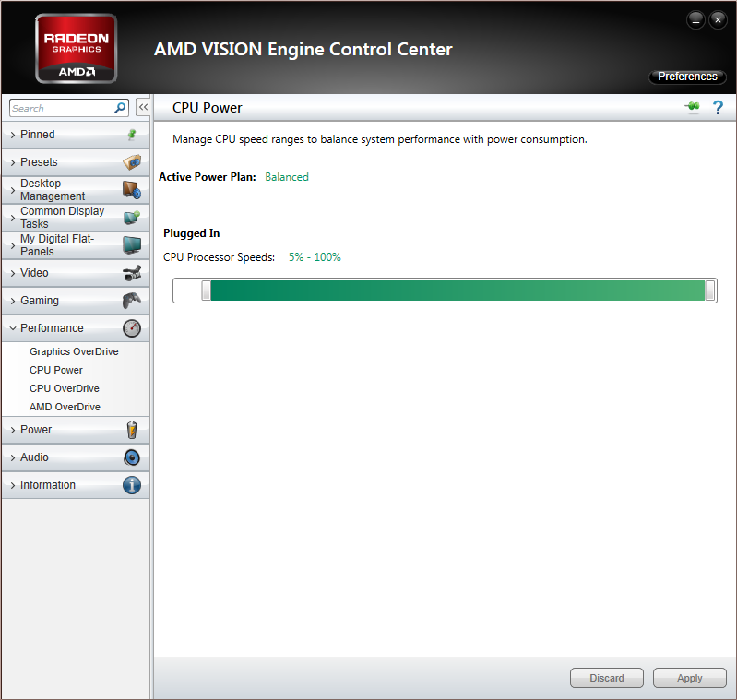Click the Information icon
Viewport: 737px width, 700px height.
coord(132,485)
